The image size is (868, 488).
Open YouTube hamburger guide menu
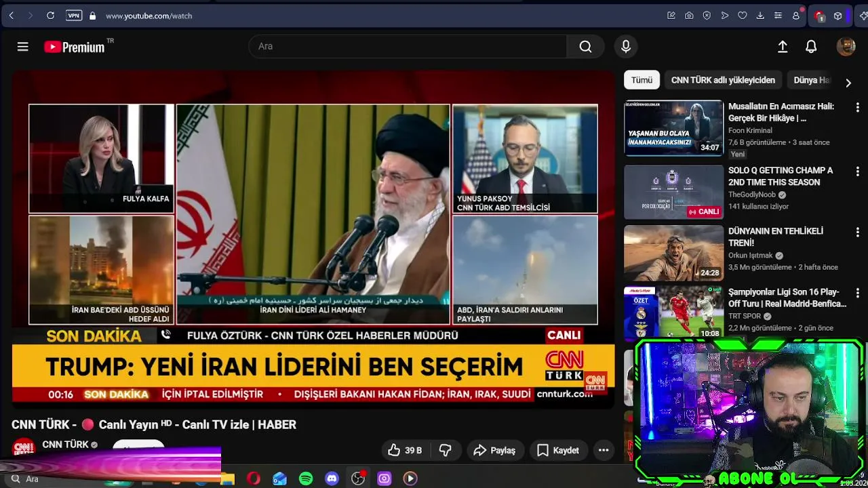click(x=23, y=46)
